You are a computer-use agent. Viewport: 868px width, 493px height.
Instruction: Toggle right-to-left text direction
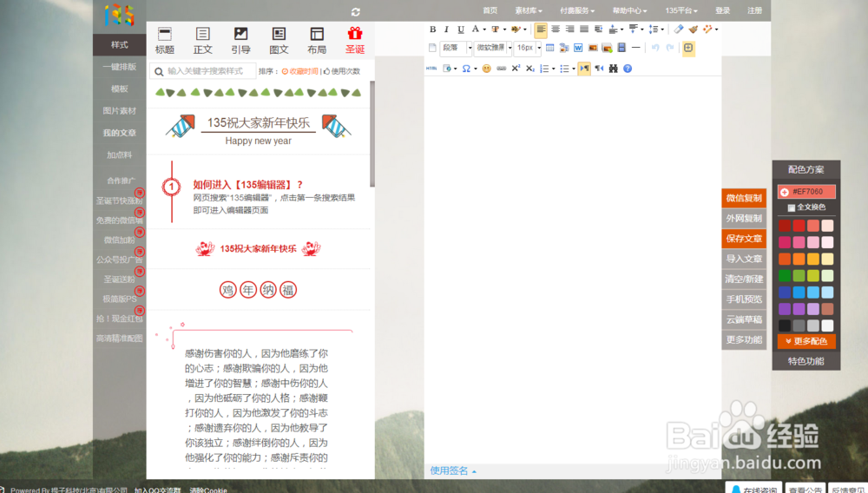pyautogui.click(x=599, y=69)
